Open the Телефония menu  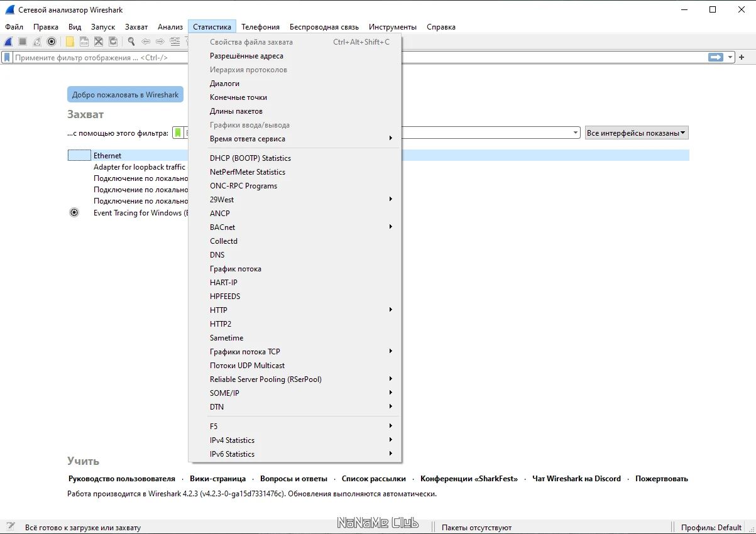260,27
